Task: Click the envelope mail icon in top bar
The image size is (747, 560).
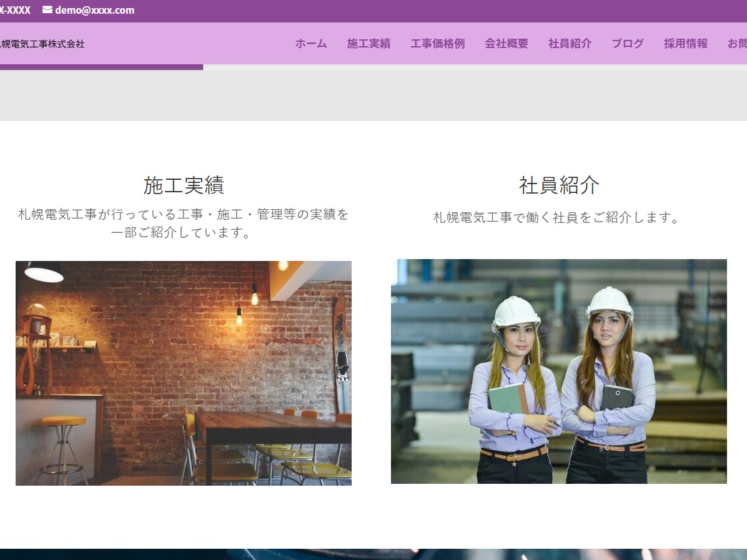Action: click(47, 10)
